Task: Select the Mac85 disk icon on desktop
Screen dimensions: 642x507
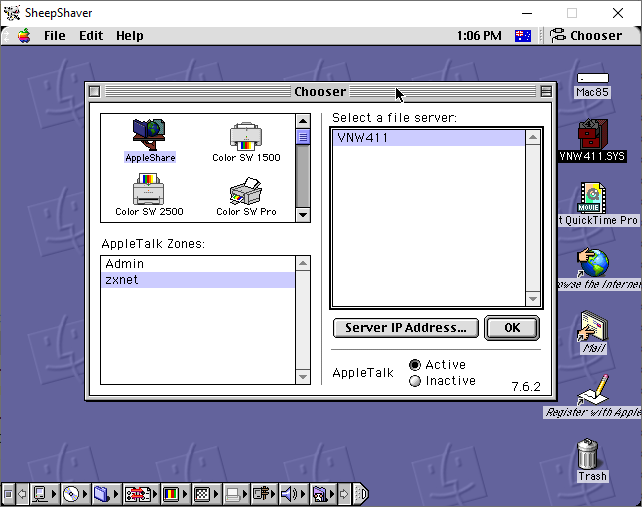Action: [592, 85]
